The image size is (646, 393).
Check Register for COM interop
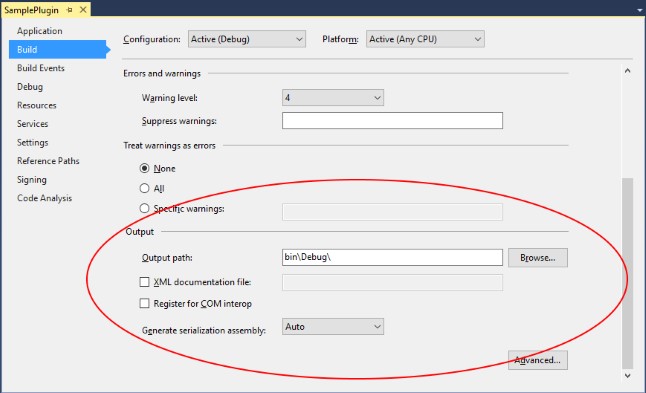coord(144,304)
